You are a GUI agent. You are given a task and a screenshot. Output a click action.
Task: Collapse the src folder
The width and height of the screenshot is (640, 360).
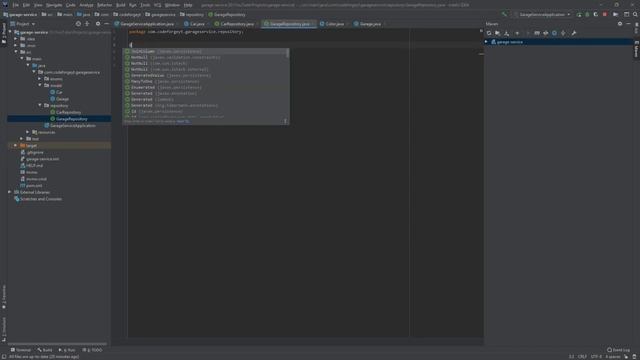coord(16,52)
